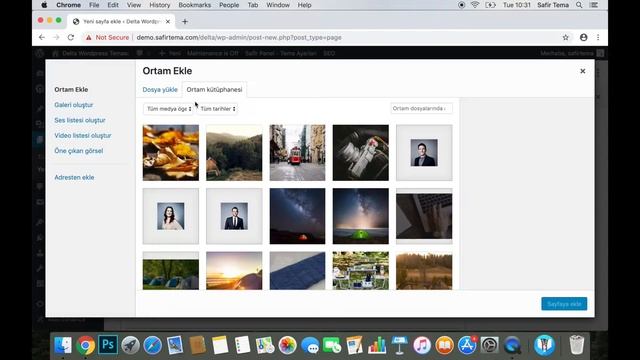Open Launchpad rocket icon in the dock
The width and height of the screenshot is (640, 360).
coord(130,345)
